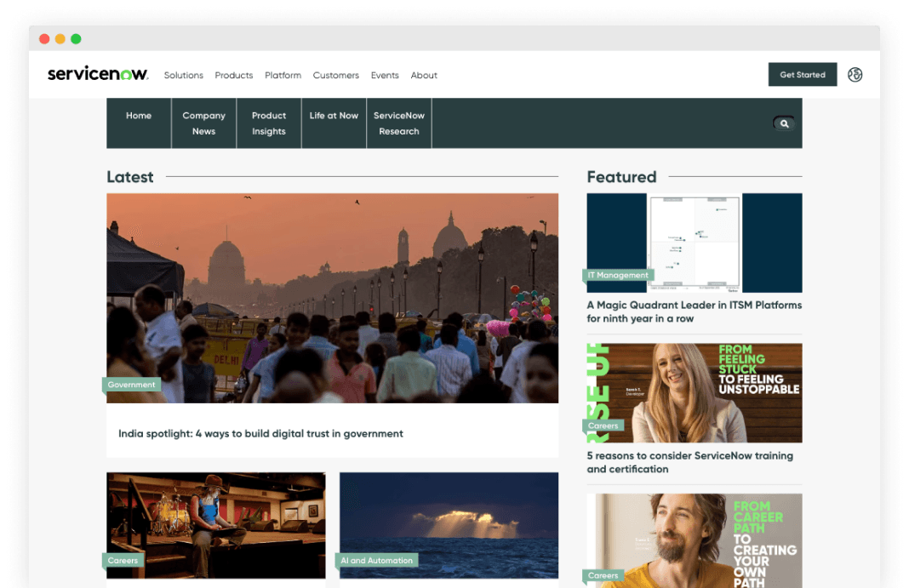Click Careers tag on 'Feeling Unstoppable' image
This screenshot has width=909, height=588.
603,425
